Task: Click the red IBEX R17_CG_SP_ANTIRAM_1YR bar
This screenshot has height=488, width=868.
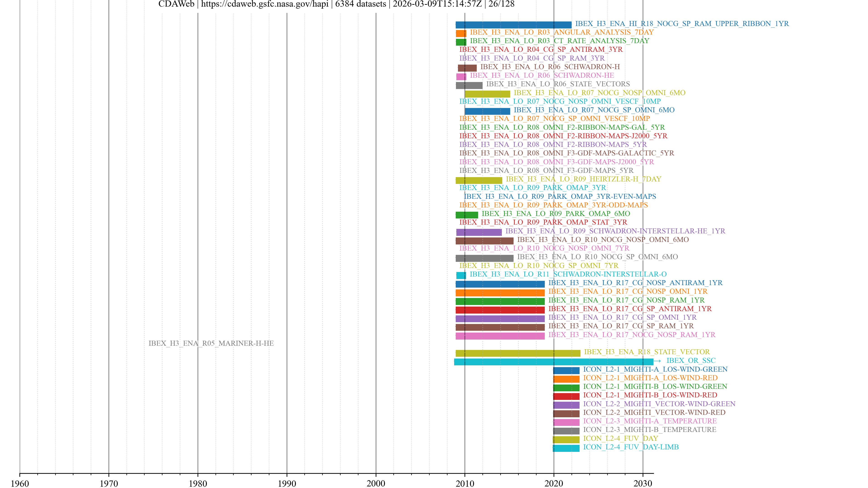Action: click(x=500, y=310)
